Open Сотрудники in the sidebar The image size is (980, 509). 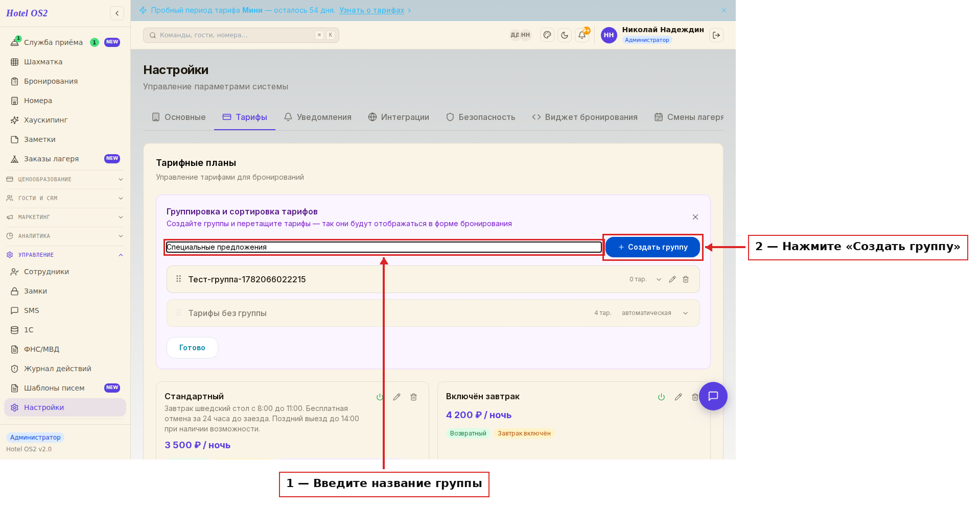click(x=65, y=272)
